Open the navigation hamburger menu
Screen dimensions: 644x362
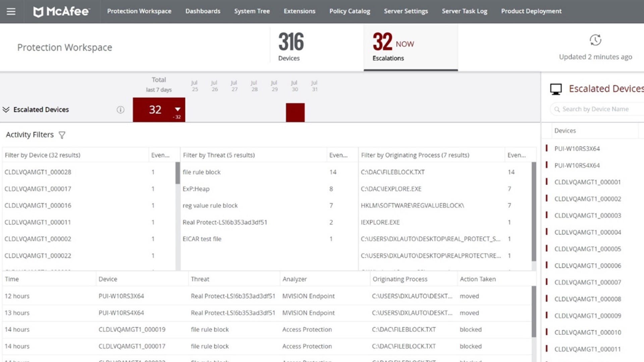11,11
